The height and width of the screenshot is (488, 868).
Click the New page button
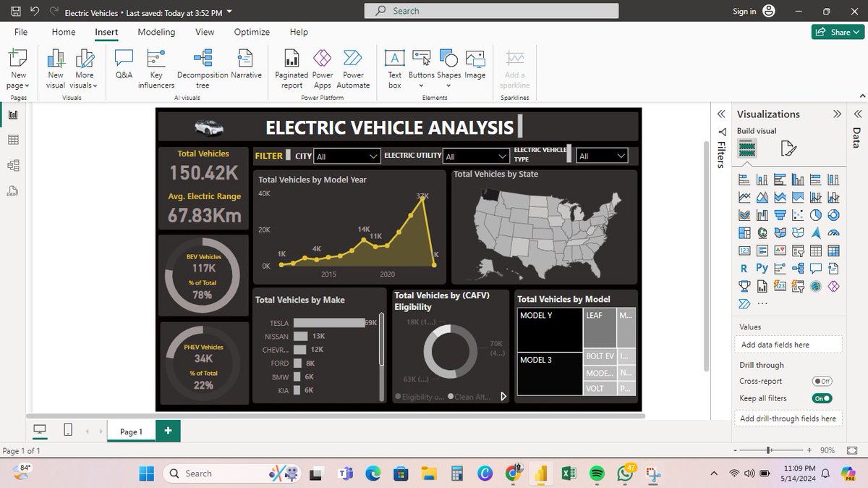[19, 69]
